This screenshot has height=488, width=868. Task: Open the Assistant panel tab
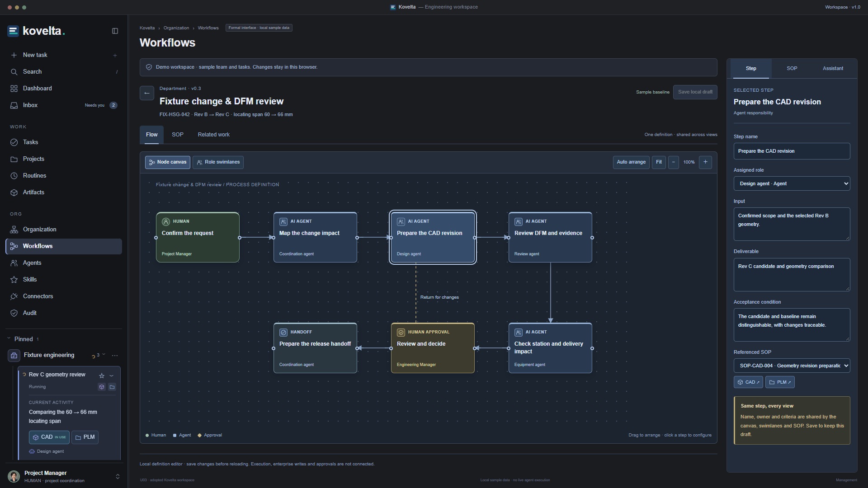tap(833, 69)
